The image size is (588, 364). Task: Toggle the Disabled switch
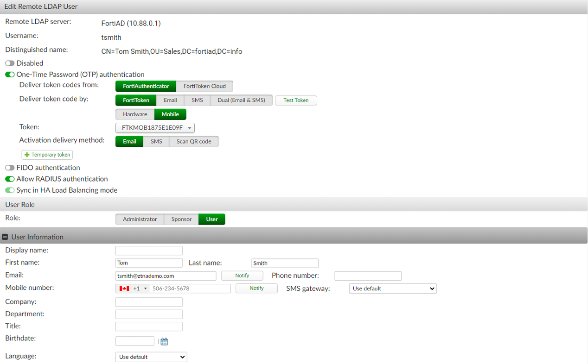(10, 63)
